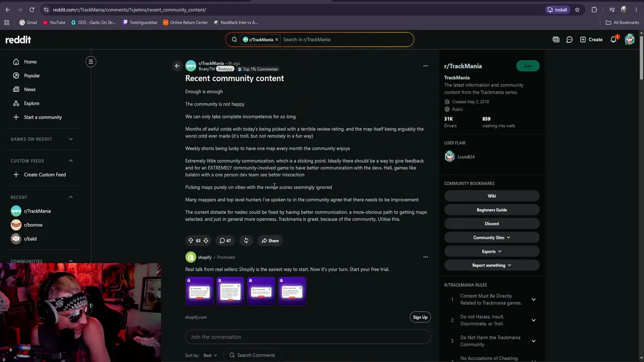
Task: Remove the r/TrackMania search filter chip
Action: click(x=276, y=40)
